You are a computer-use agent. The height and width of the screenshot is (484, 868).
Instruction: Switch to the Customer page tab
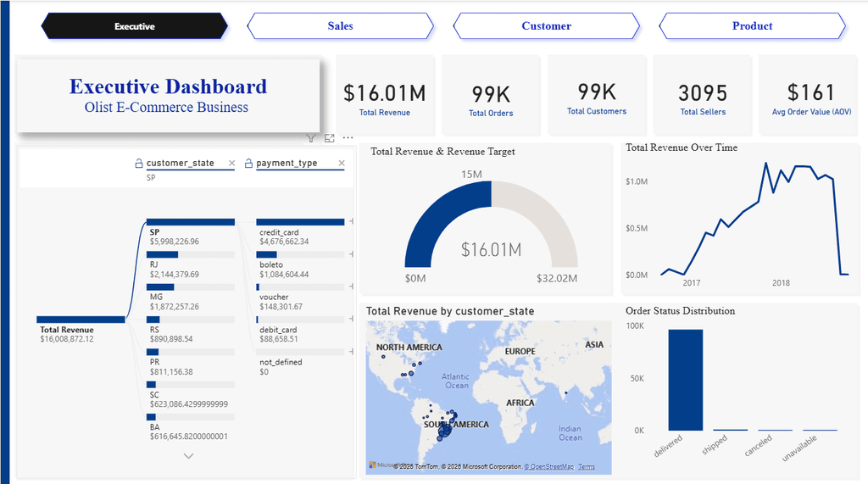pyautogui.click(x=547, y=26)
